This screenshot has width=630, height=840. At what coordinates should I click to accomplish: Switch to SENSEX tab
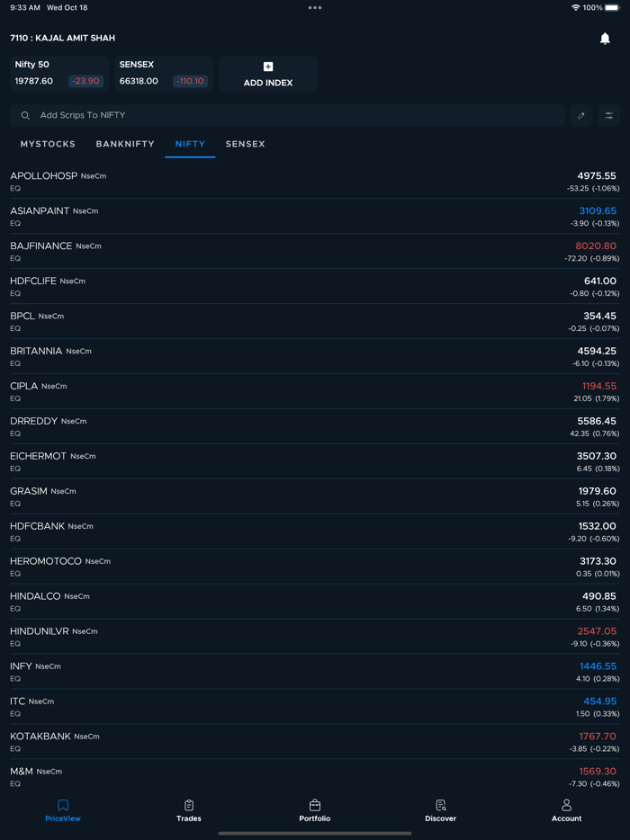pyautogui.click(x=245, y=144)
